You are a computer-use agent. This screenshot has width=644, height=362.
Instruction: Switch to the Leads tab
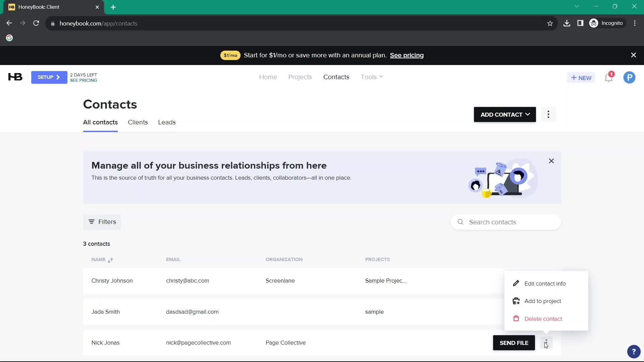pos(167,122)
